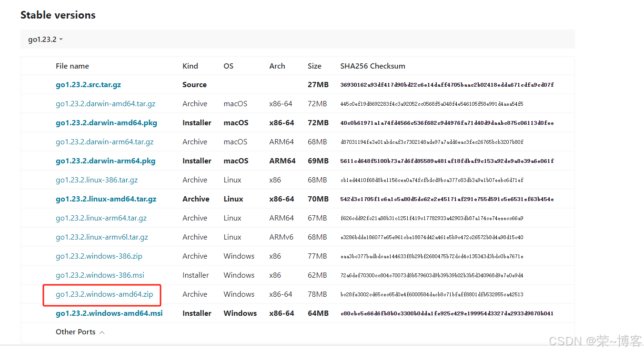Select checksum of darwin-amd64.pkg row
The width and height of the screenshot is (644, 352).
pyautogui.click(x=447, y=123)
